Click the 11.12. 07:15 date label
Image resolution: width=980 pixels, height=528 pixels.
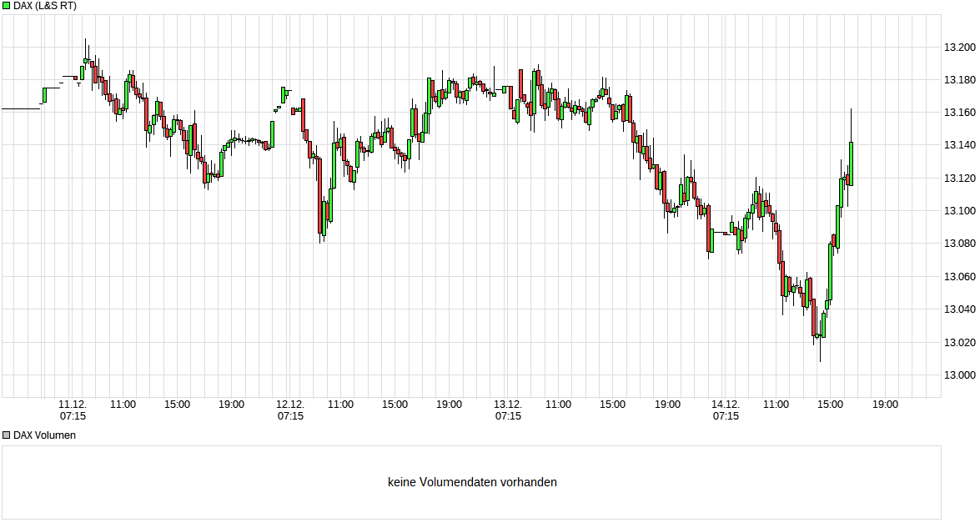coord(73,410)
